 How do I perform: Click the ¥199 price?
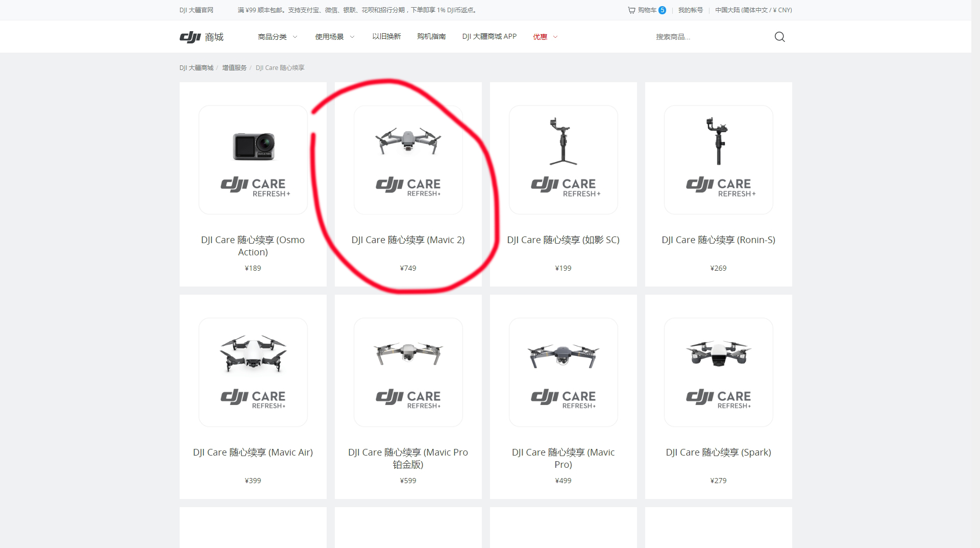click(x=563, y=268)
